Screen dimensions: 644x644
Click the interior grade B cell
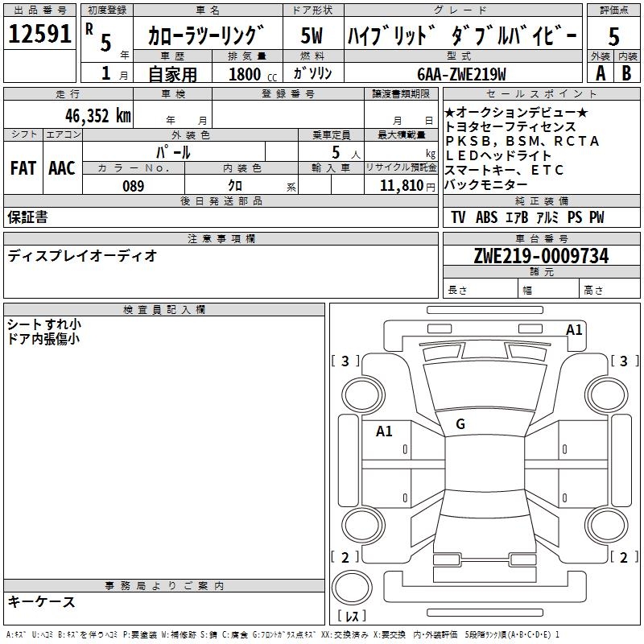click(x=627, y=72)
